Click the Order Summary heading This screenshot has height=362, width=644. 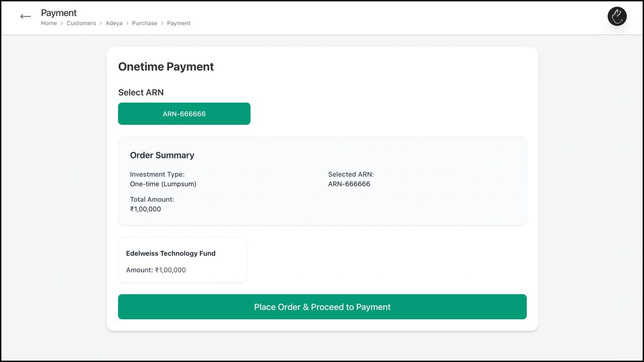point(162,155)
